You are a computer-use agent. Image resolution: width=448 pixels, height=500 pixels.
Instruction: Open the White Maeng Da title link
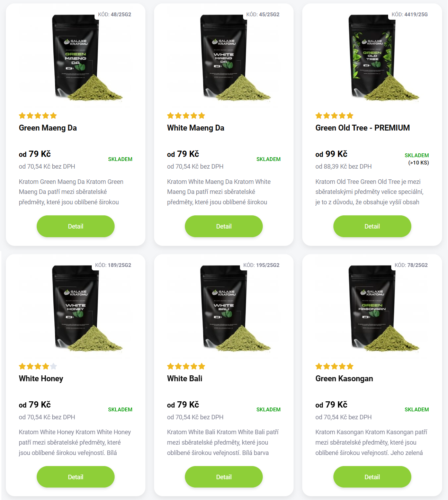pyautogui.click(x=196, y=128)
